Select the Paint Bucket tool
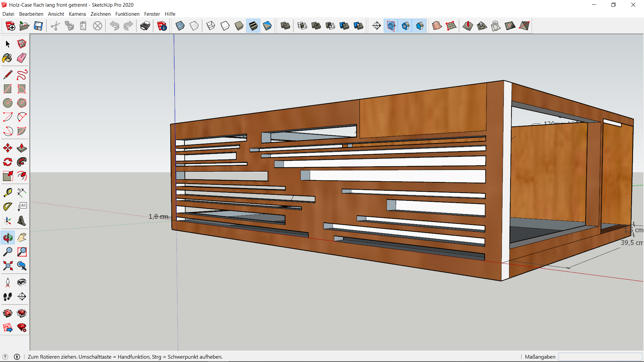Viewport: 644px width, 362px height. 7,58
